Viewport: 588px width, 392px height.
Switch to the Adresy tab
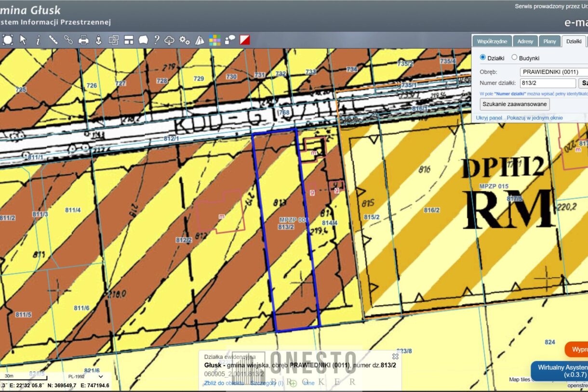coord(525,41)
